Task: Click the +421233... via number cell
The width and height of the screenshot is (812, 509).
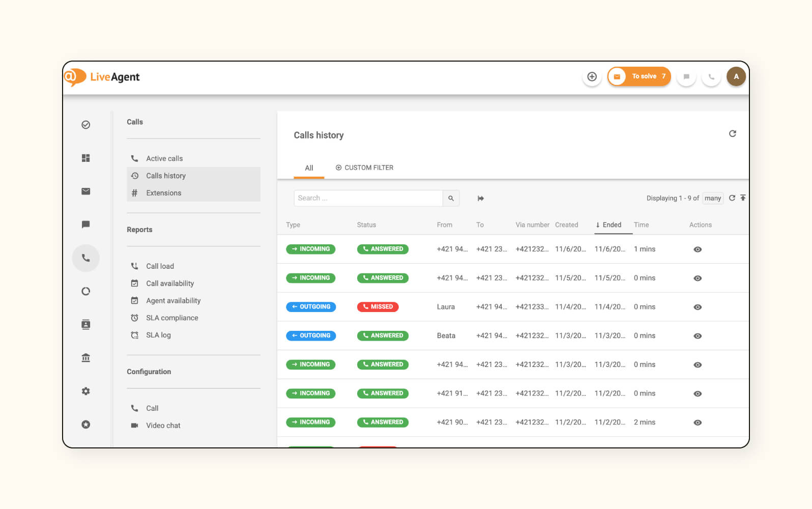Action: pos(532,307)
